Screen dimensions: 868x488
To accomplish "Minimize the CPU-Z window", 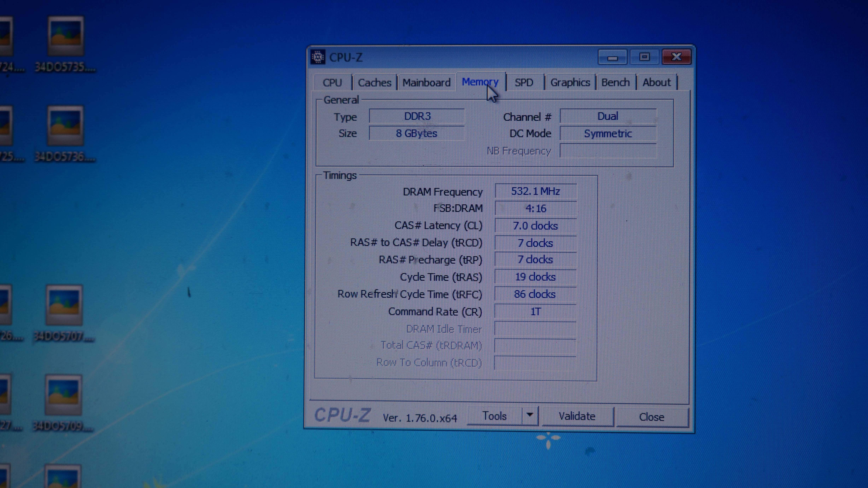I will tap(612, 57).
